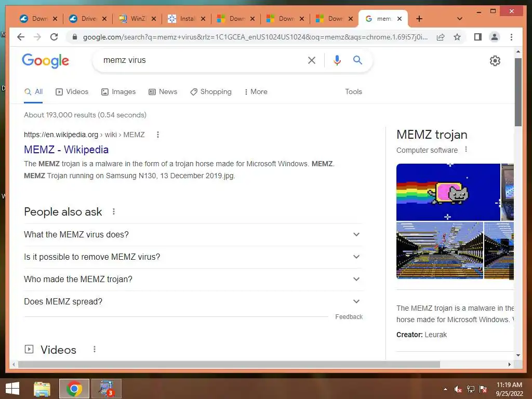This screenshot has height=399, width=532.
Task: Open options beside the Wikipedia result URL
Action: point(158,135)
